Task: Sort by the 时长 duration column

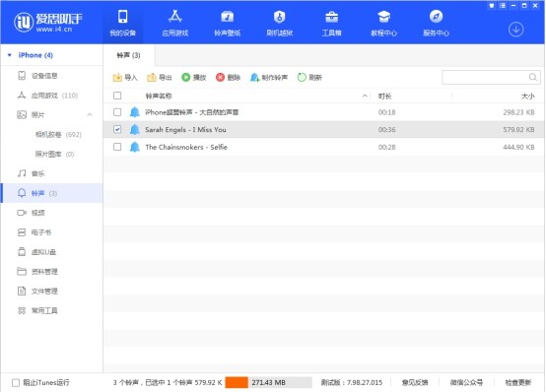Action: (384, 96)
